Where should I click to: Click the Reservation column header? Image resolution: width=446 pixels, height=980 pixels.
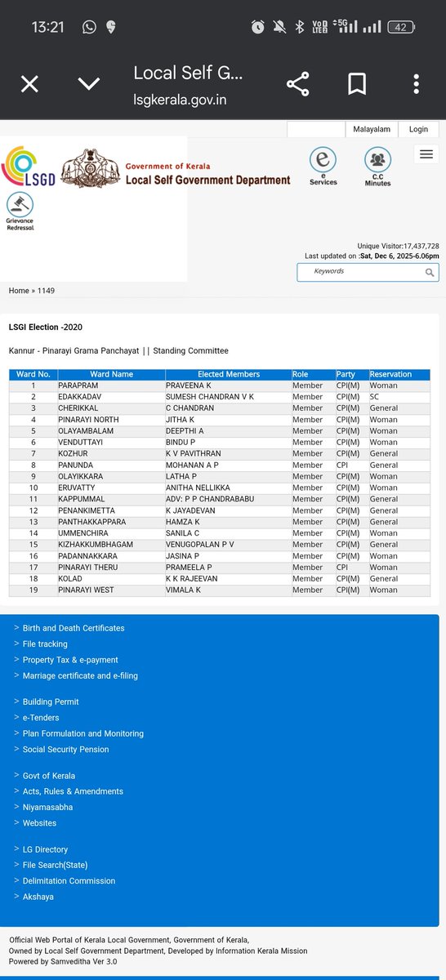tap(399, 374)
